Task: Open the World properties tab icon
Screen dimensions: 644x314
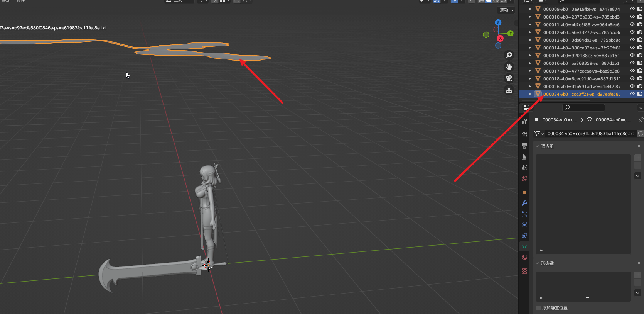Action: point(524,178)
